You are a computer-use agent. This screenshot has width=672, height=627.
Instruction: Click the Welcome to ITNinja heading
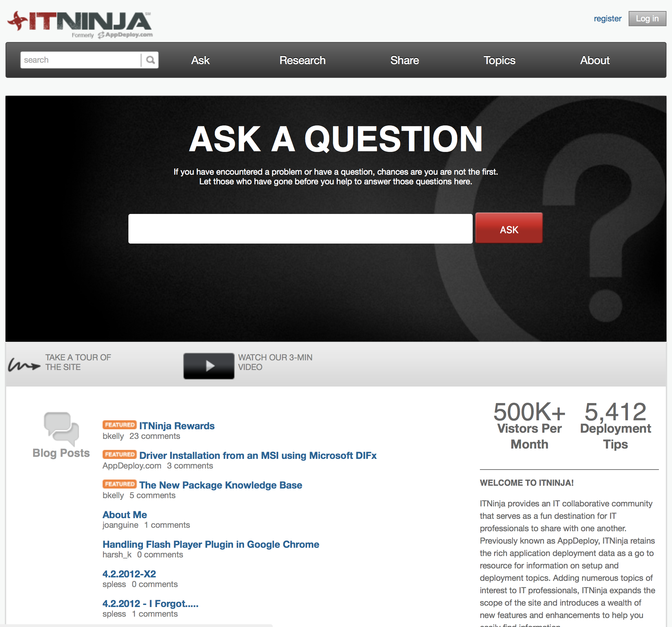tap(527, 483)
